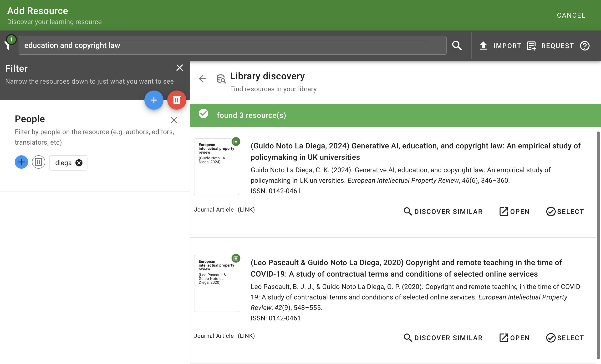
Task: Go back from Library discovery
Action: (203, 79)
